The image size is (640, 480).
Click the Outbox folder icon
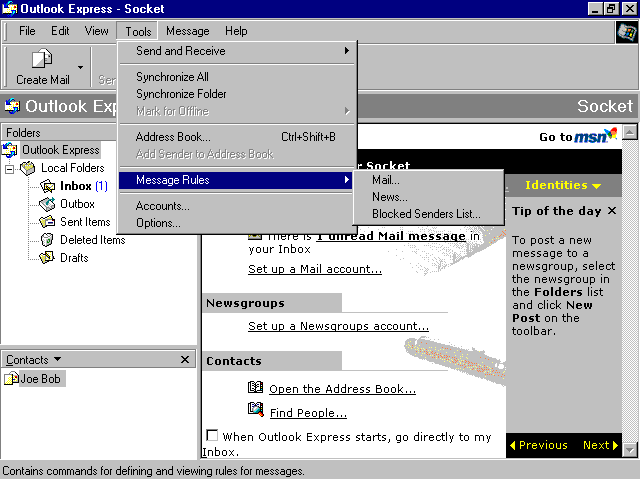click(47, 204)
